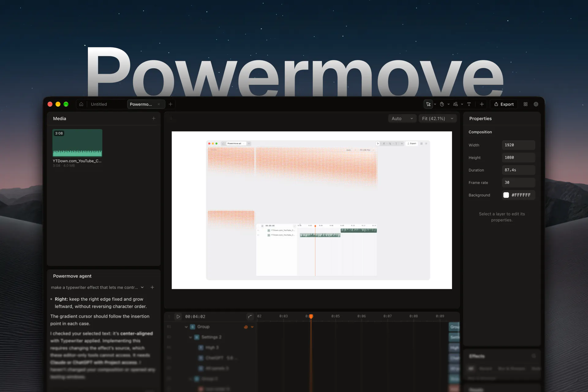The height and width of the screenshot is (392, 588).
Task: Grab the timeline panel drag handle
Action: (x=169, y=317)
